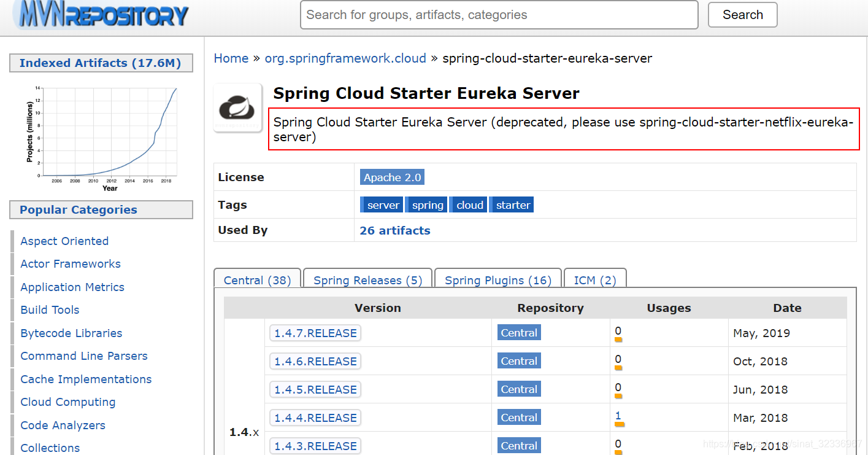Click the Popular Categories heading

click(x=101, y=209)
